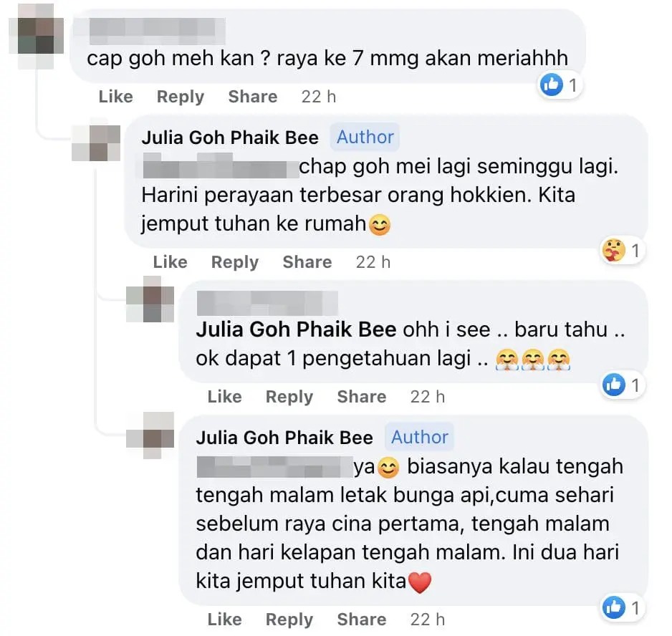Click avatar next to 'ohh i see' comment
This screenshot has height=636, width=672.
pos(150,300)
